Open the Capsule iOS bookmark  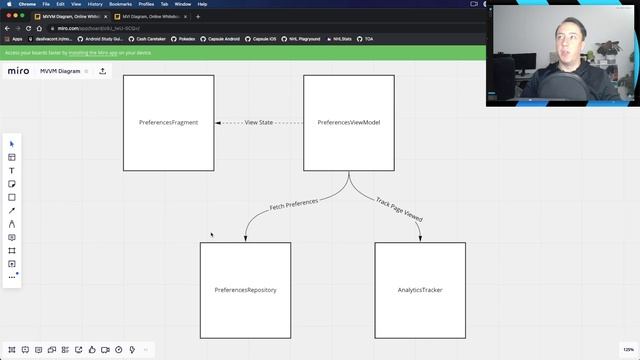pos(260,39)
